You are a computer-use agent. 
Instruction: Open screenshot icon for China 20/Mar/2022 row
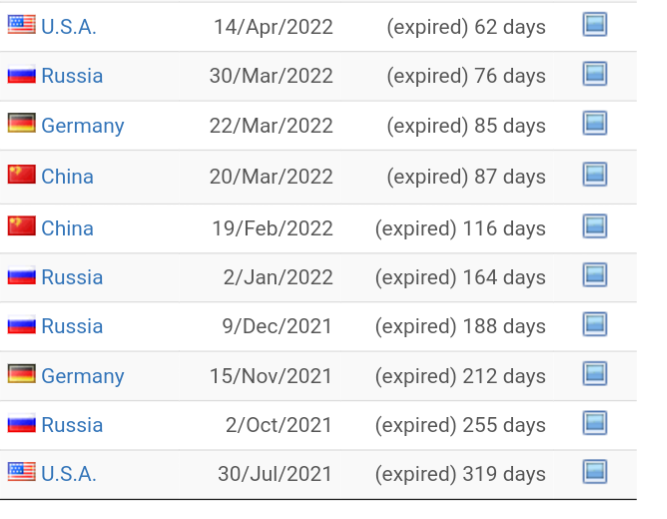[594, 174]
